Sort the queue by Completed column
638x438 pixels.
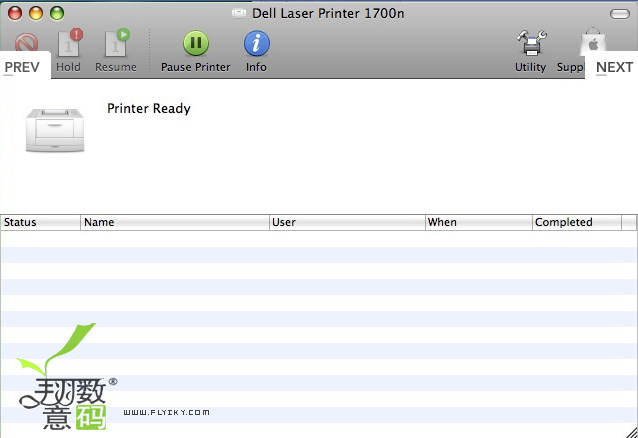point(577,222)
